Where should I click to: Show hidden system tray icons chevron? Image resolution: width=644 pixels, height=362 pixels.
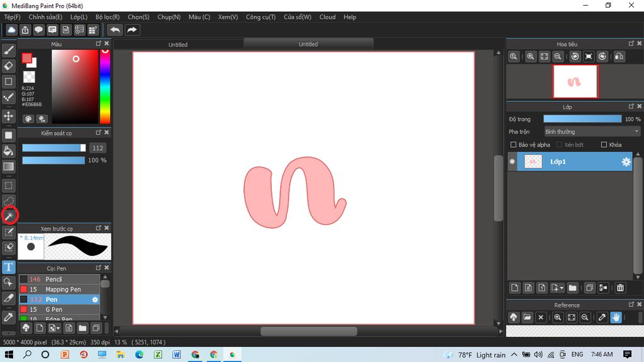(514, 354)
